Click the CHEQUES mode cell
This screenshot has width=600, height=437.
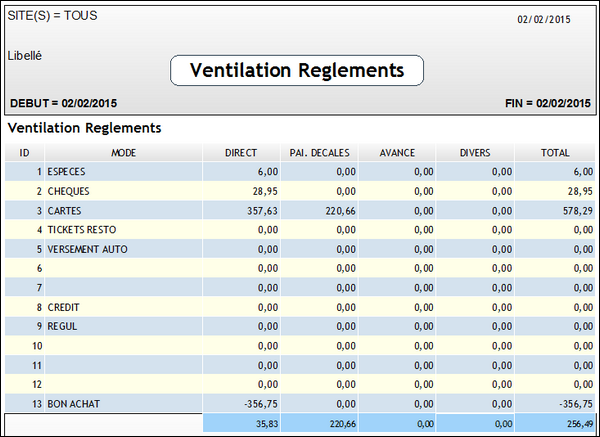coord(69,190)
